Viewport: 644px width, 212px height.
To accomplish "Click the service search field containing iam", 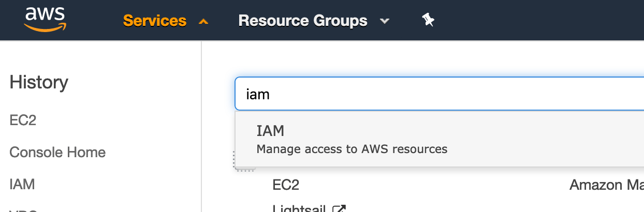I will (x=440, y=94).
